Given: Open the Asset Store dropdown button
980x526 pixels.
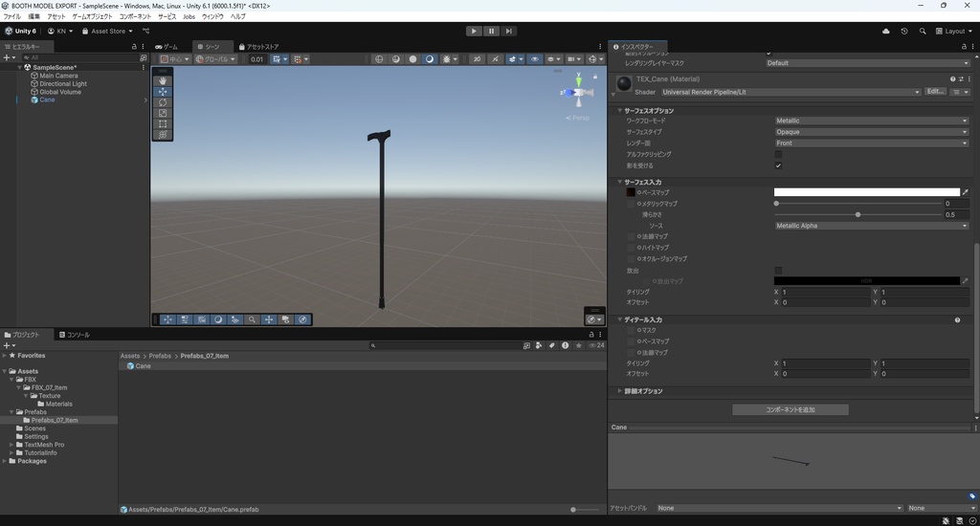Looking at the screenshot, I should 107,31.
